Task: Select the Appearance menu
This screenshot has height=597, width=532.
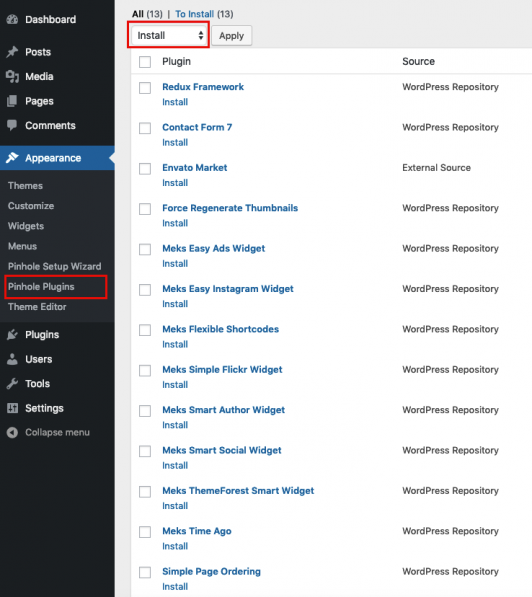Action: click(53, 158)
